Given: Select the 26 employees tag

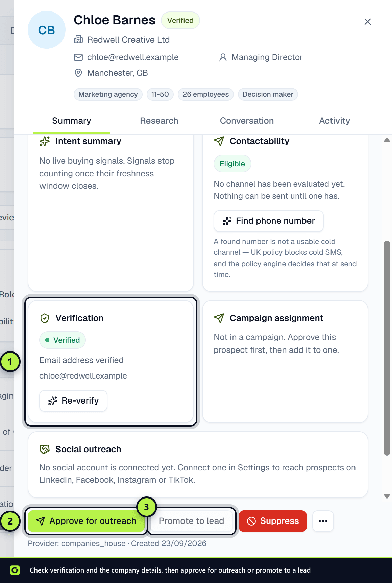Looking at the screenshot, I should [206, 94].
